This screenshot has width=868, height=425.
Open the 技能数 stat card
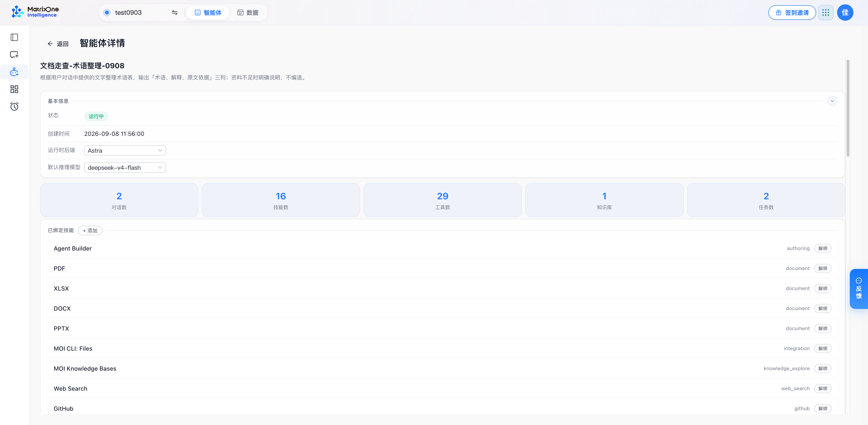coord(281,200)
